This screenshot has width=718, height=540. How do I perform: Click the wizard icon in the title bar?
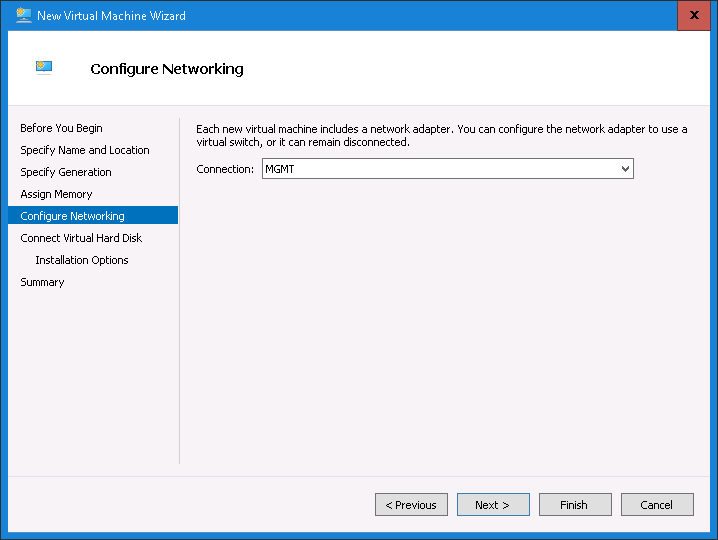tap(24, 15)
